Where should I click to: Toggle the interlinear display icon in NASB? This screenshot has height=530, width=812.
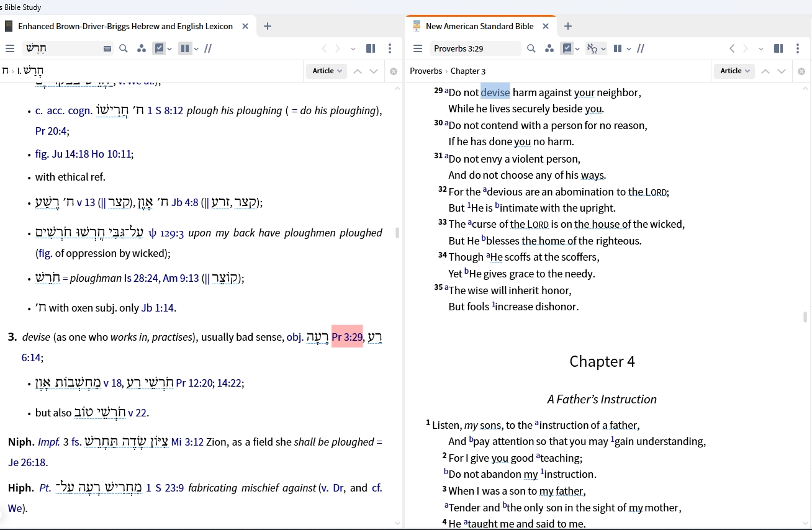592,48
